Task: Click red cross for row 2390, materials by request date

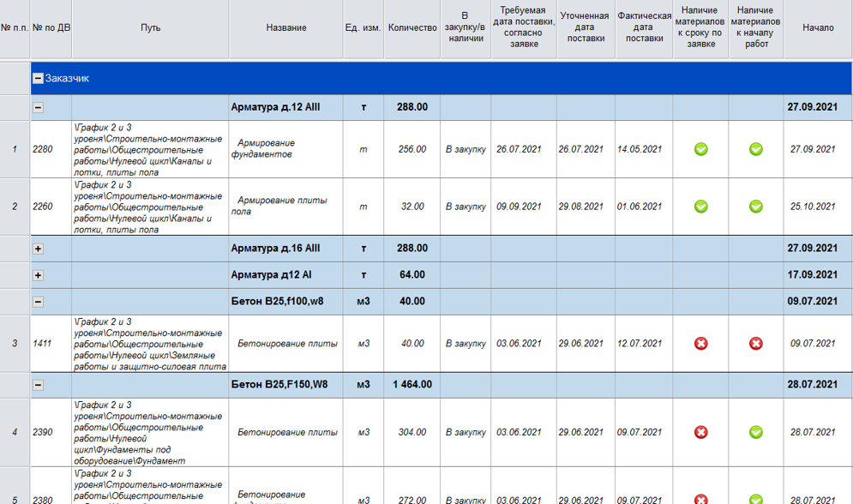Action: pos(700,432)
